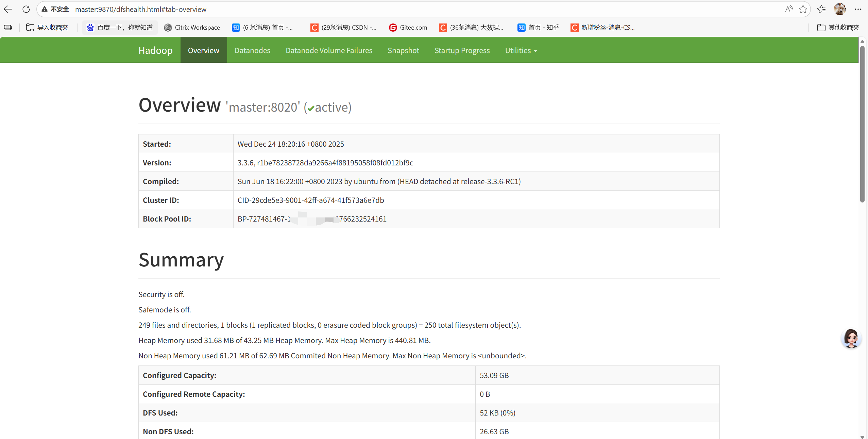Open the Startup Progress tab

coord(462,50)
